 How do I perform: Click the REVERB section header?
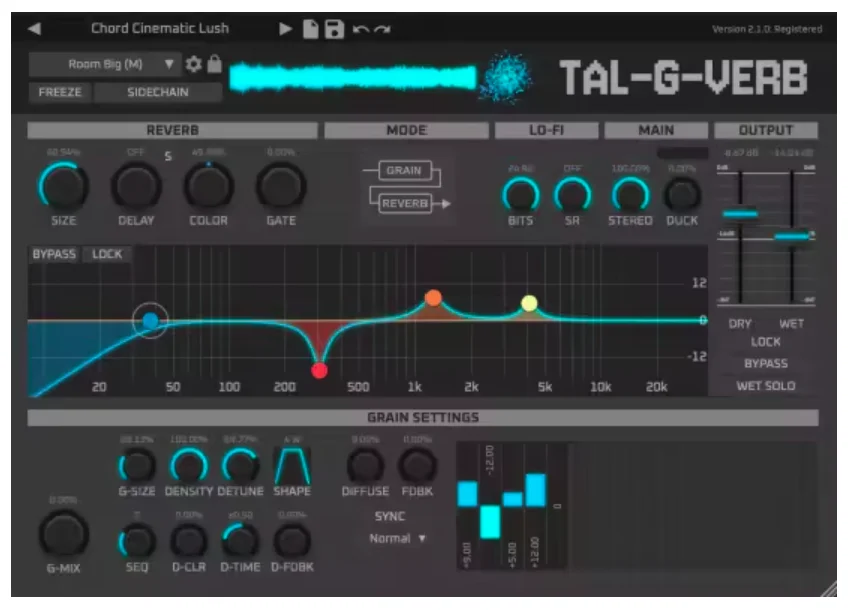[x=172, y=130]
